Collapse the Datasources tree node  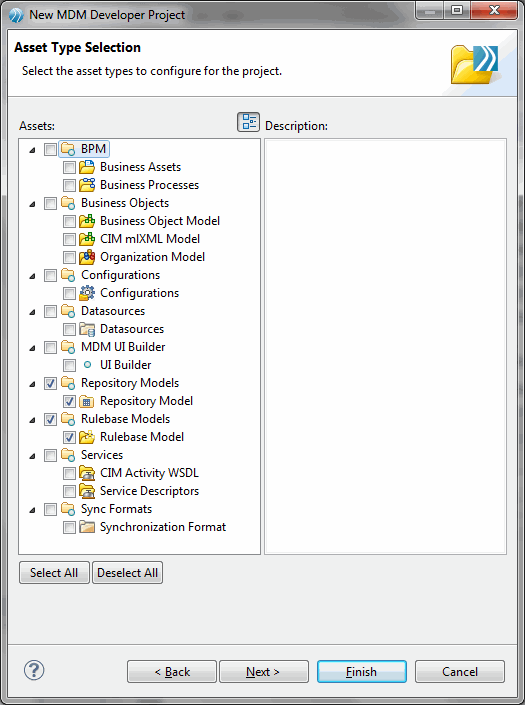point(32,312)
